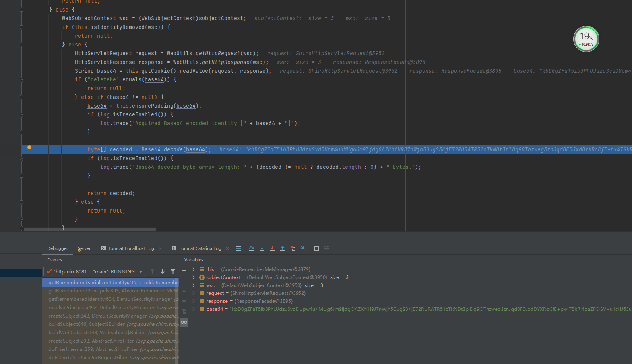Click the 'Variables' panel header
The width and height of the screenshot is (632, 364).
tap(194, 260)
